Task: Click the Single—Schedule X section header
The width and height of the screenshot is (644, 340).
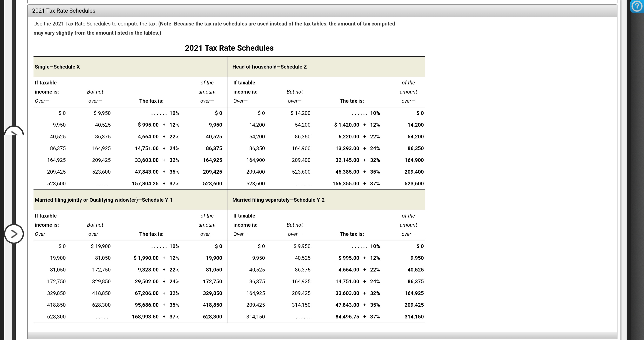Action: click(x=57, y=67)
